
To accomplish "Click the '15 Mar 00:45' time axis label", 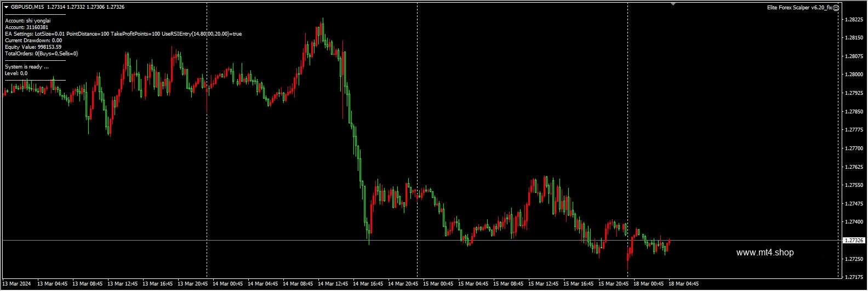I will (x=438, y=284).
